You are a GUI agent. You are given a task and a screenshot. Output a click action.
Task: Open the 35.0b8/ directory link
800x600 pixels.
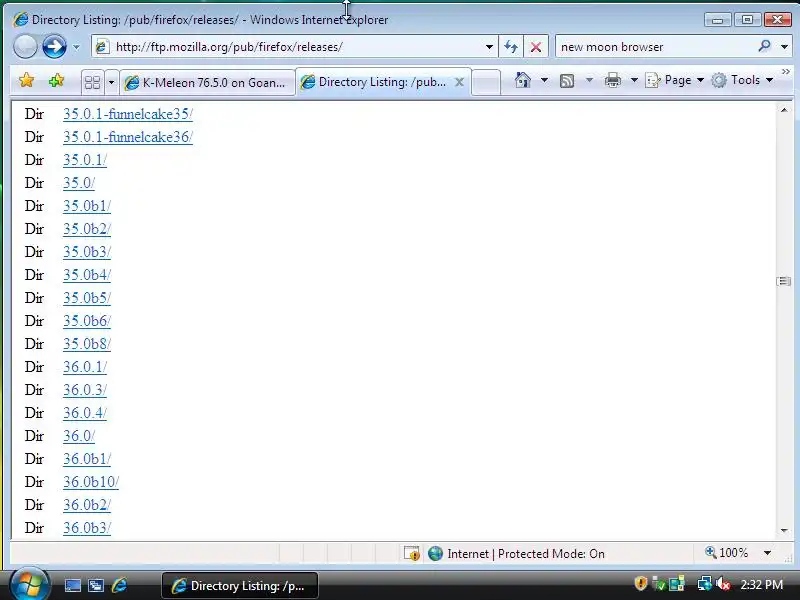tap(87, 343)
